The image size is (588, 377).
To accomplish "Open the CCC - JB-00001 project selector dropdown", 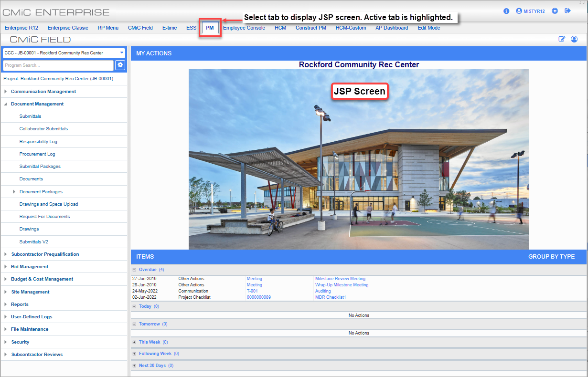I will 122,53.
